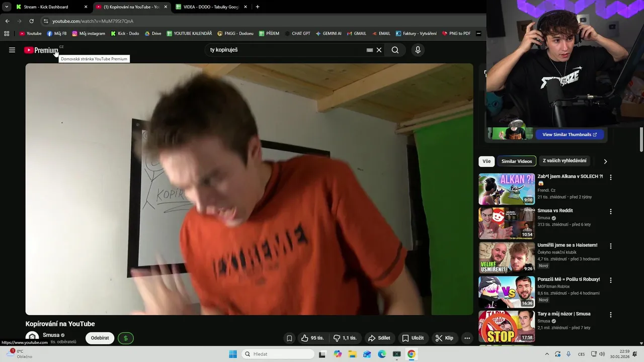Open the 'CHAT GPT' bookmark
The image size is (644, 362).
(297, 34)
